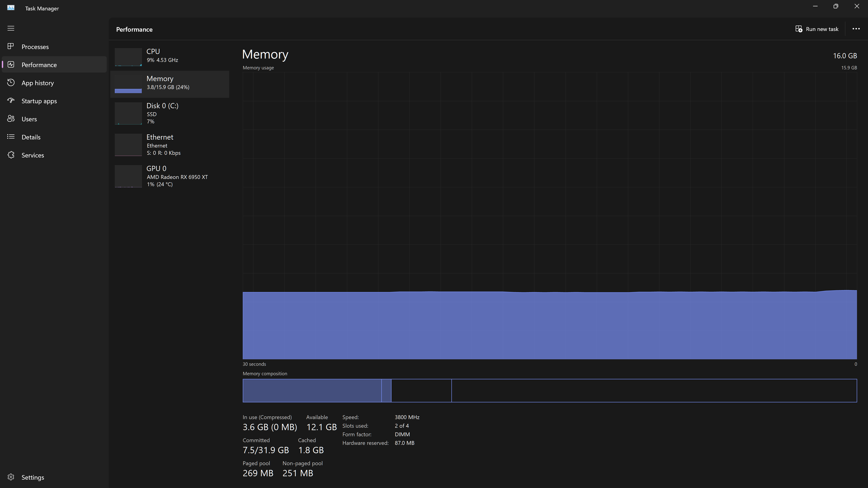
Task: Click the 3.6 GB (0 MB) in-use value
Action: click(x=270, y=427)
